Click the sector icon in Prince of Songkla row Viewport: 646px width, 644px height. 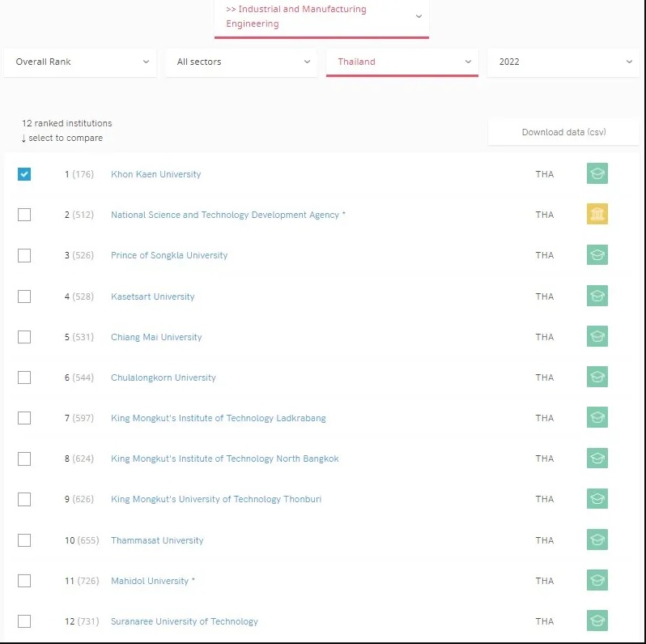click(x=597, y=255)
